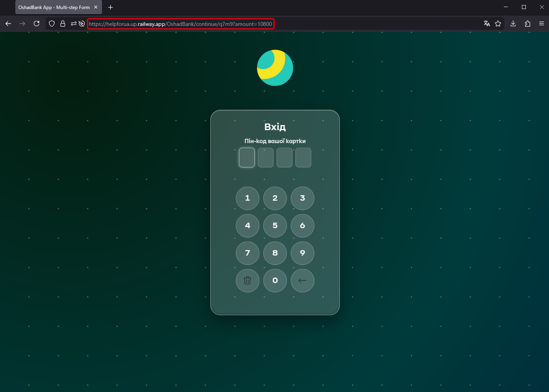This screenshot has height=392, width=549.
Task: Tap keypad digit 4
Action: click(x=248, y=226)
